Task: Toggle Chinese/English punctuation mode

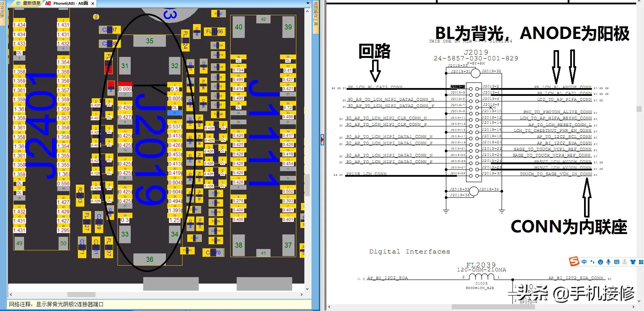Action: coord(593,262)
